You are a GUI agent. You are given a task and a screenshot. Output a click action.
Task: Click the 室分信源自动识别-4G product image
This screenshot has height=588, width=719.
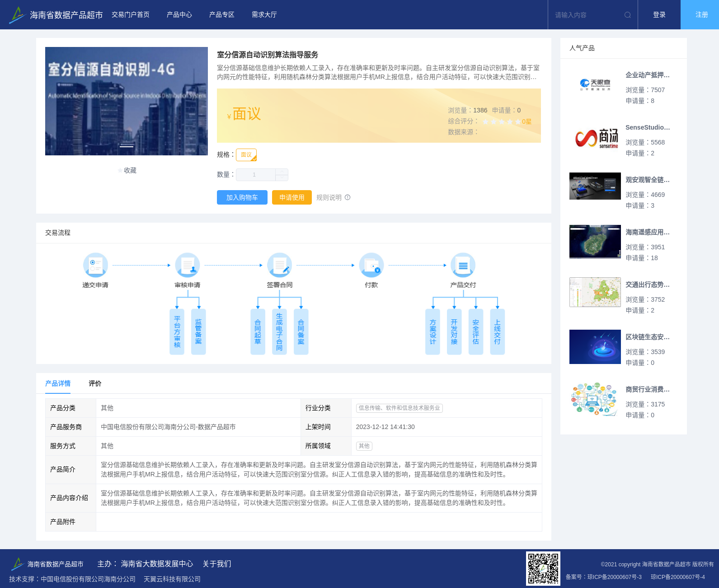coord(127,101)
